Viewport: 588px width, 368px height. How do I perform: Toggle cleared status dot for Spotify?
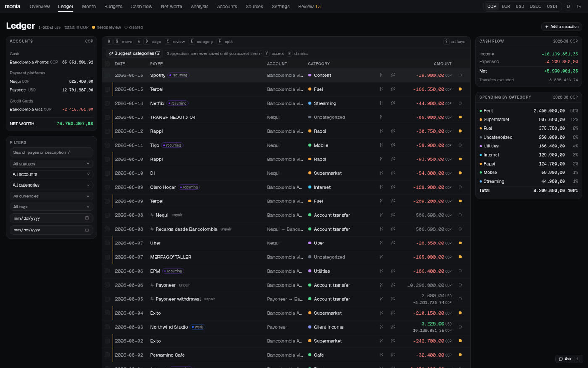(x=460, y=75)
